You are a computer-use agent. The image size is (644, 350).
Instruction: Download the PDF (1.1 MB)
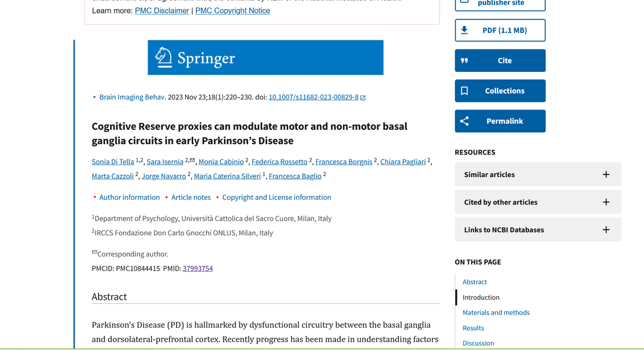500,30
